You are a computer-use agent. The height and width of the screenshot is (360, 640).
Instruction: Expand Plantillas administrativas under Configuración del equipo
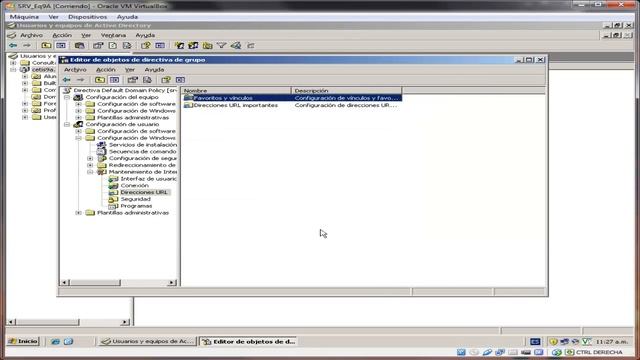[x=78, y=118]
